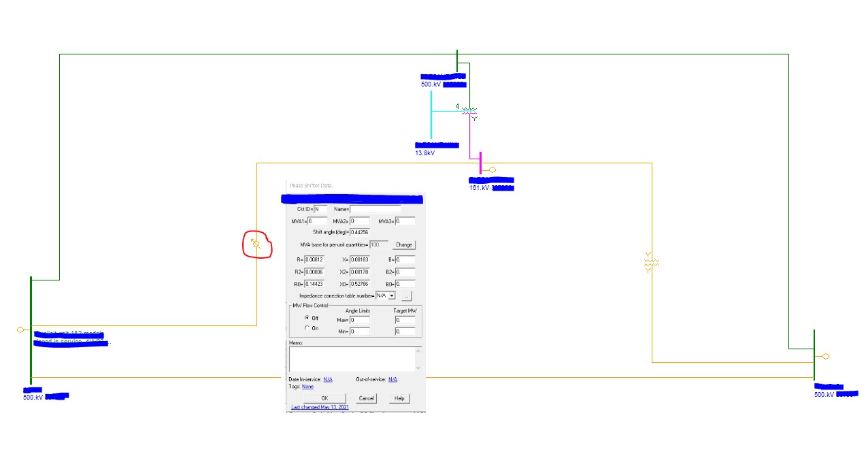
Task: Click the Tags None link
Action: (308, 387)
